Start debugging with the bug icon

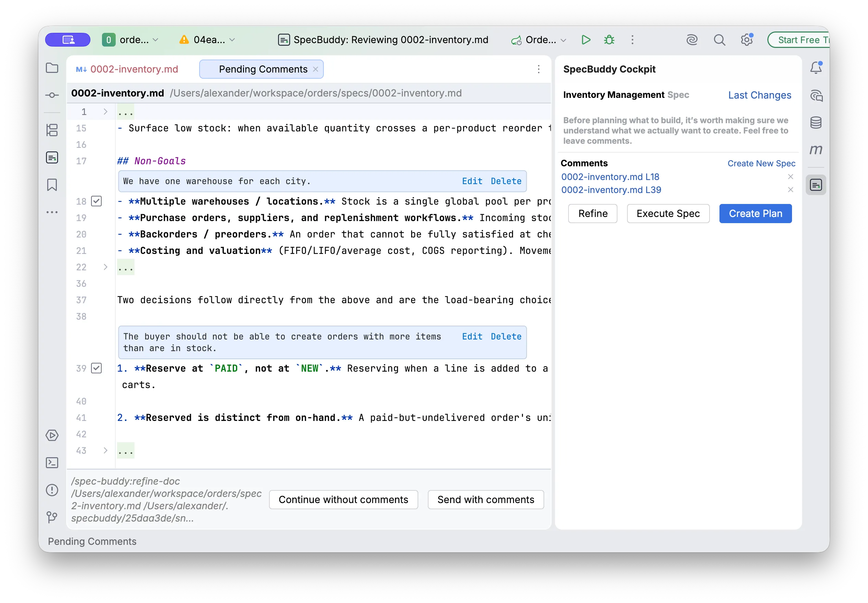[609, 40]
